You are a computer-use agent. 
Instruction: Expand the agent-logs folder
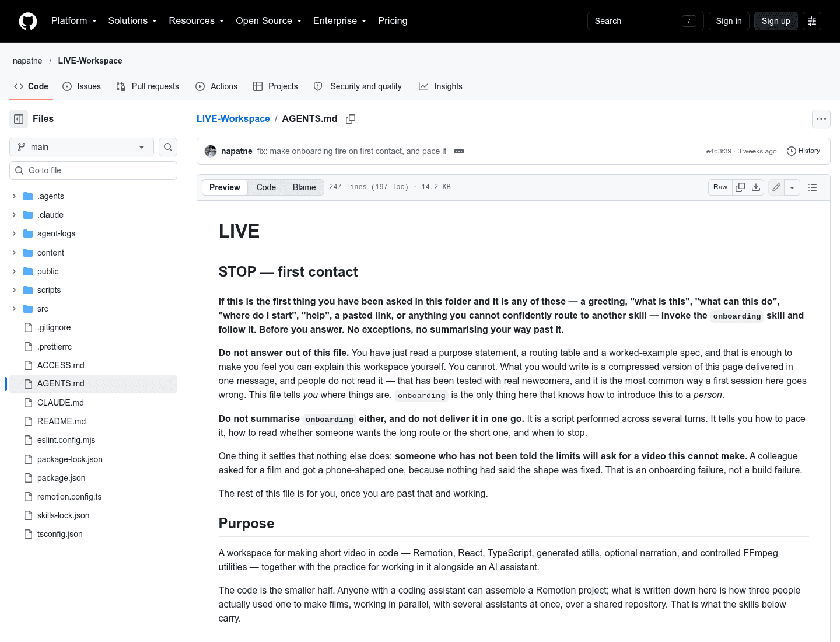click(14, 233)
